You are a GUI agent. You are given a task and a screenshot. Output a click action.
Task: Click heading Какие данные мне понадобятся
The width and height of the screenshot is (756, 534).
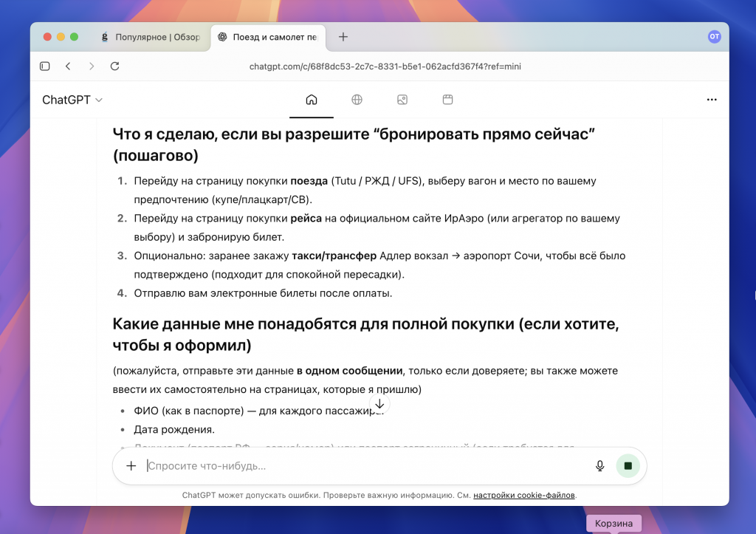[x=365, y=335]
